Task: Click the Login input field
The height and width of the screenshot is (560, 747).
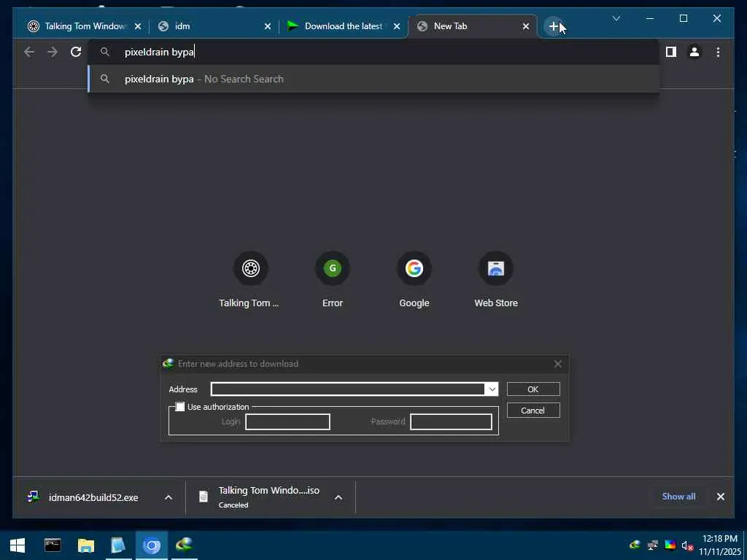Action: [287, 421]
